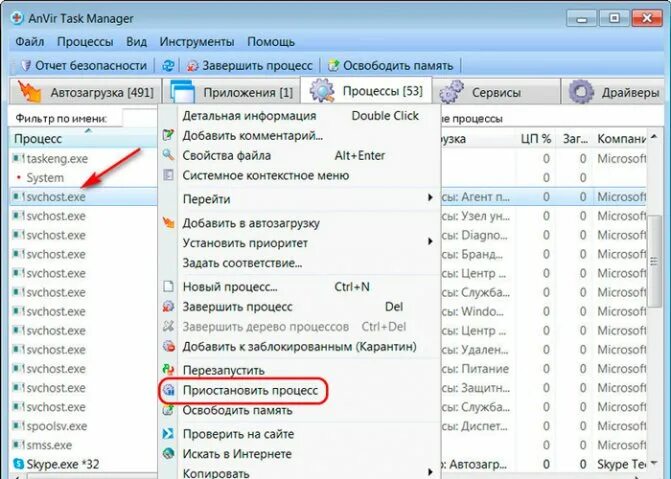This screenshot has width=671, height=479.
Task: Click icon beside Перезапустить menu entry
Action: (x=168, y=370)
